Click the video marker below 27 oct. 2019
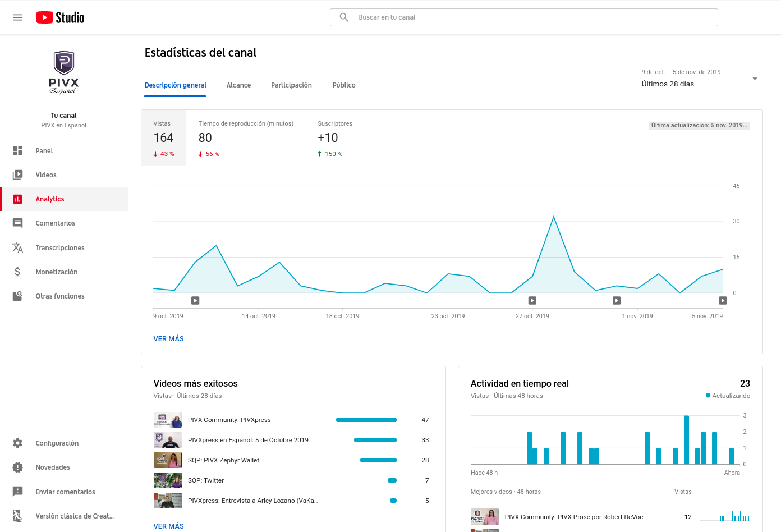 click(532, 300)
